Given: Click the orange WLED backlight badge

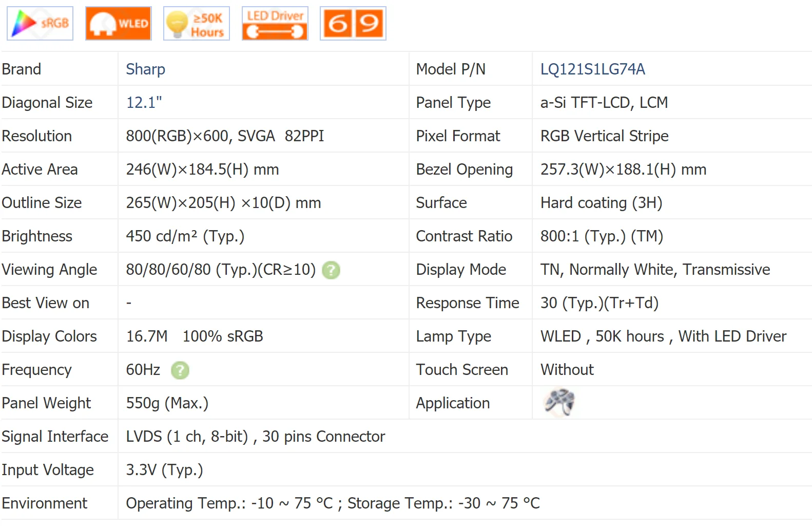Looking at the screenshot, I should (x=118, y=23).
